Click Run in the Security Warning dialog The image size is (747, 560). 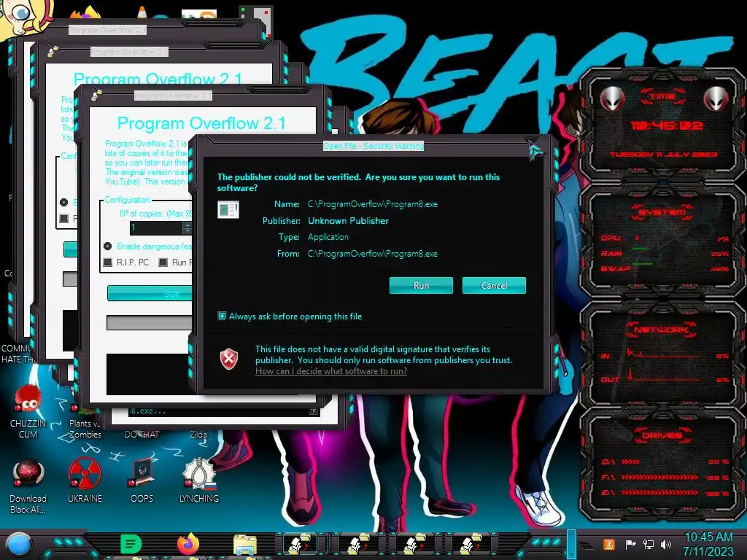(421, 285)
